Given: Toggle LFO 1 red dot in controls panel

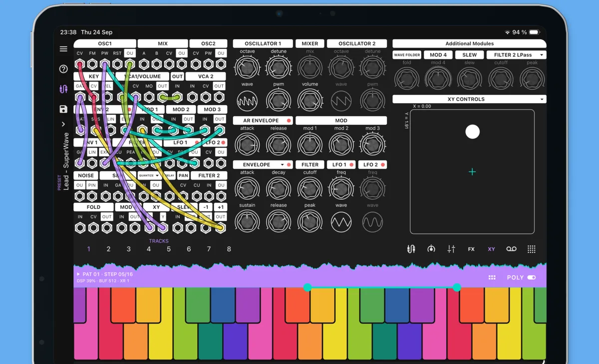Looking at the screenshot, I should point(351,165).
